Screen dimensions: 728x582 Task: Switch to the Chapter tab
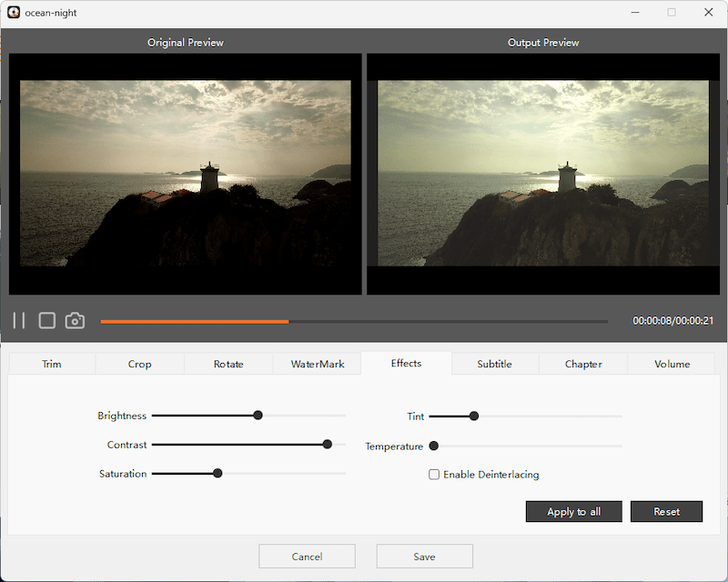[583, 364]
